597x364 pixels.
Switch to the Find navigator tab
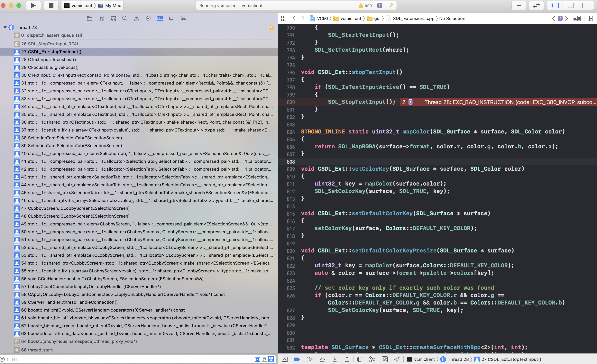(125, 18)
